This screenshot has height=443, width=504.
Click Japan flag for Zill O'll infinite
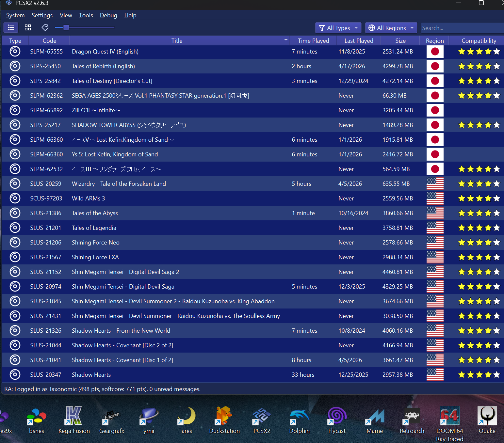point(435,110)
